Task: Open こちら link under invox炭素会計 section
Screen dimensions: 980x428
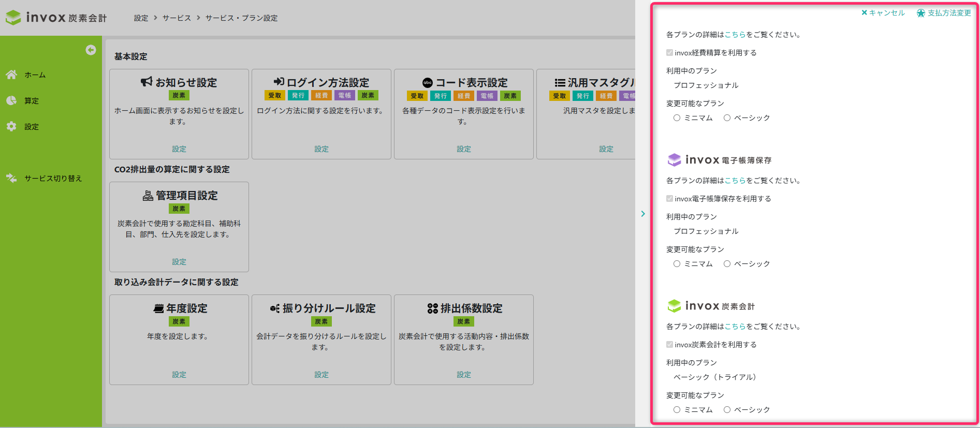Action: [x=735, y=326]
